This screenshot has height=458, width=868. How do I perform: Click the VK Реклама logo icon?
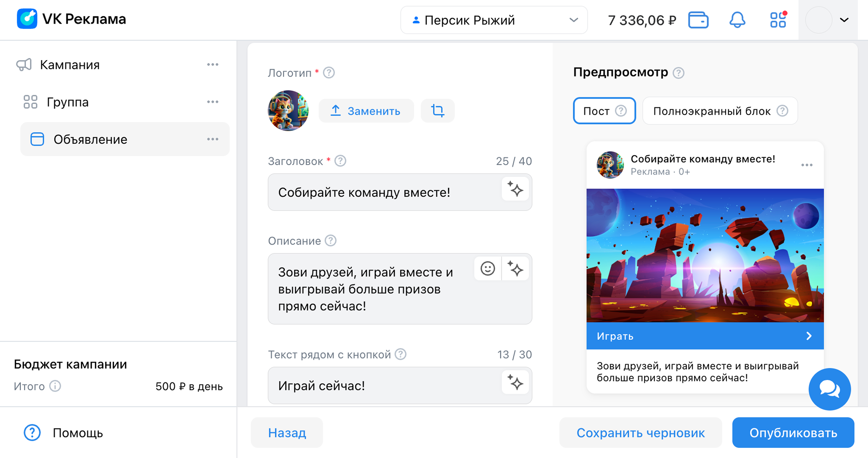pos(27,19)
